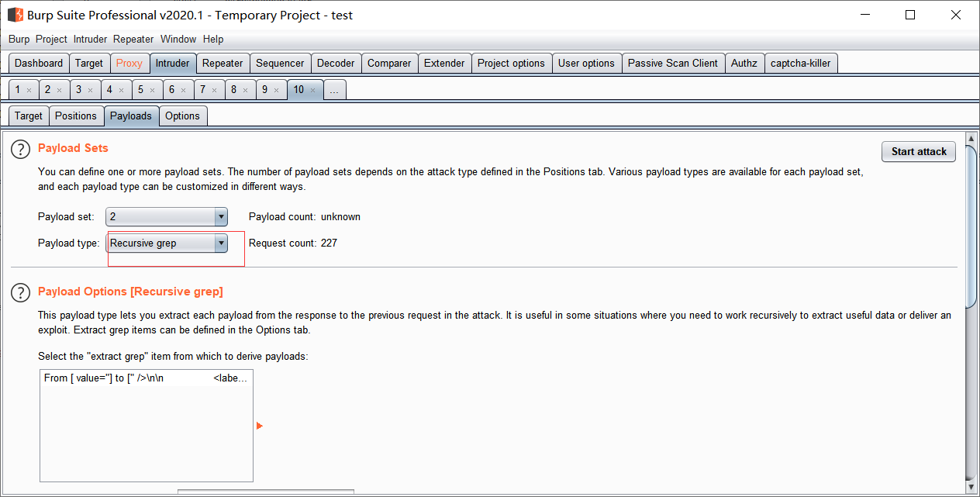
Task: Click the Payload Sets heading
Action: (73, 148)
